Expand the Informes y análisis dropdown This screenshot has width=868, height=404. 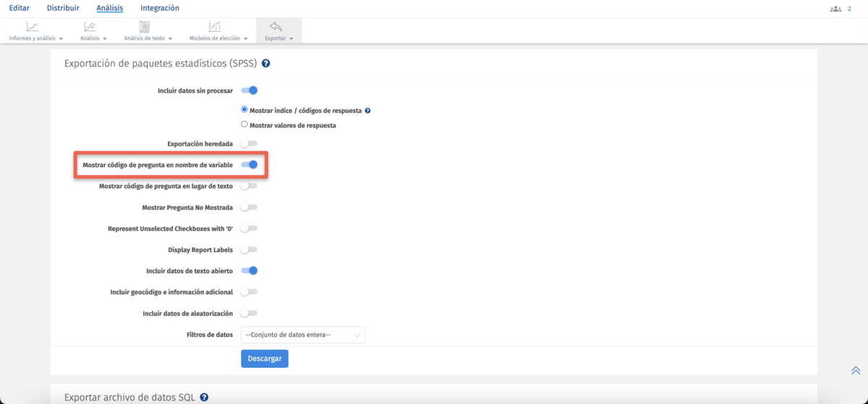click(36, 38)
